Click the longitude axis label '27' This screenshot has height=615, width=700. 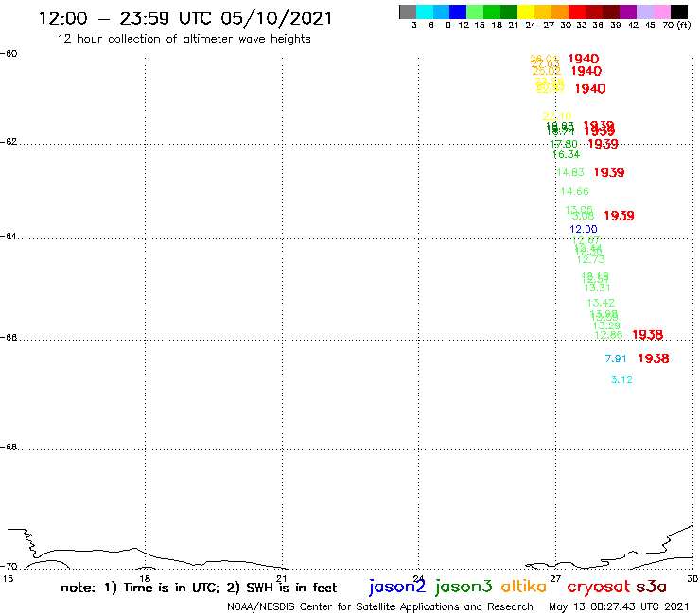pos(555,579)
